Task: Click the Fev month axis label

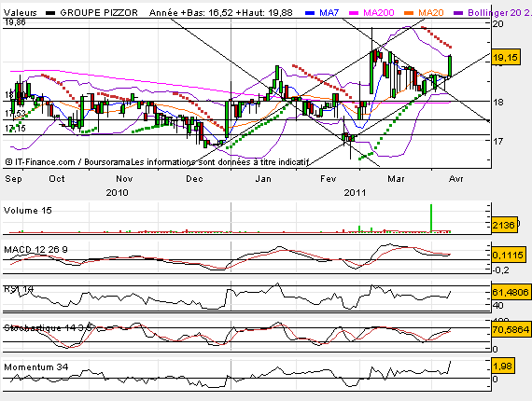Action: coord(329,179)
